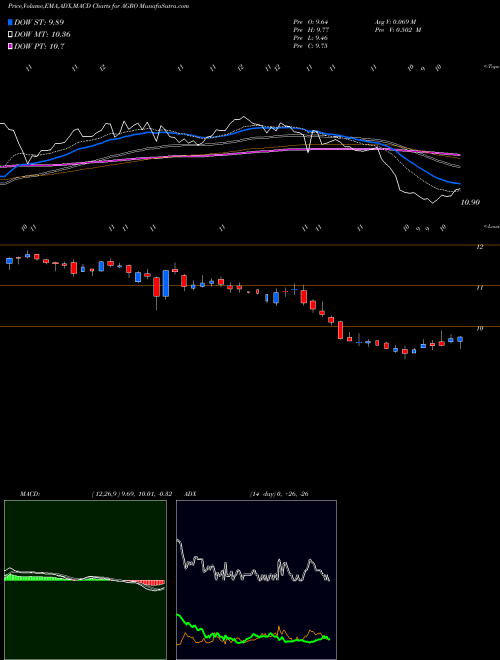
Task: Click the 'ADX' panel label
Action: pos(190,494)
